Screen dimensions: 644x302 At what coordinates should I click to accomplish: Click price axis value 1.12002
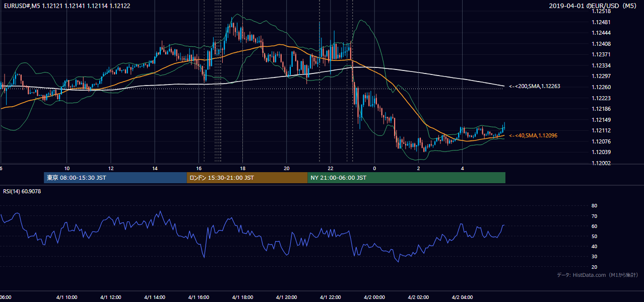[601, 163]
